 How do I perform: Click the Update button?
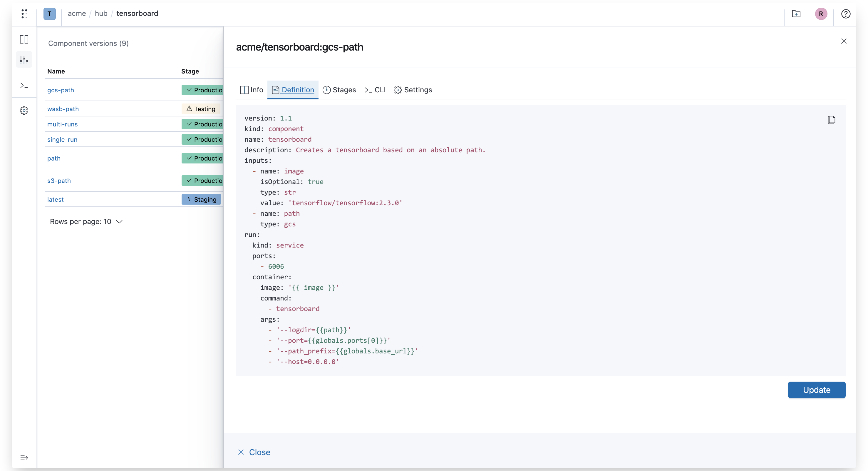pos(817,390)
